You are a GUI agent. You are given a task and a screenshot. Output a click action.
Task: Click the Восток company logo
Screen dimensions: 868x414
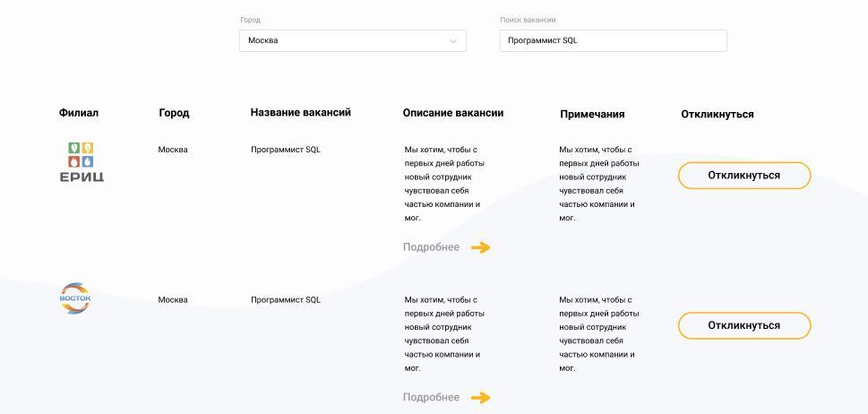[75, 298]
